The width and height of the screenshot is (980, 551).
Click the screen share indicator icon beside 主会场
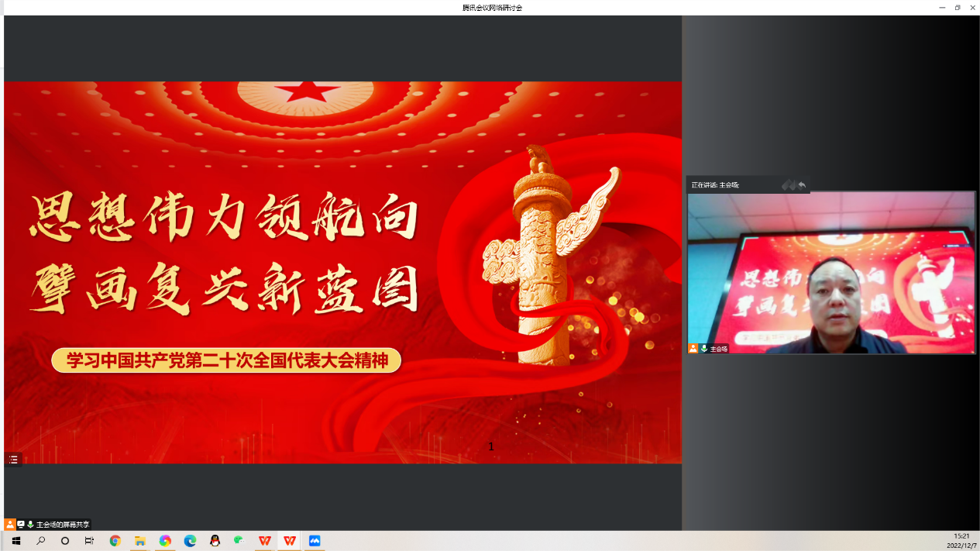coord(21,525)
